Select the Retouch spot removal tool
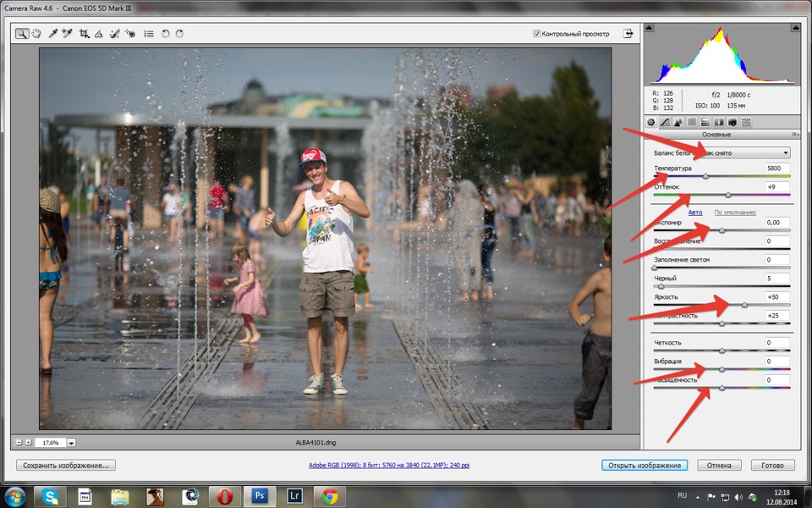Image resolution: width=812 pixels, height=508 pixels. coord(114,34)
